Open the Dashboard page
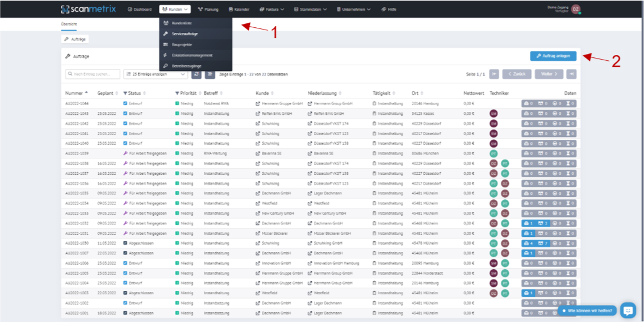The height and width of the screenshot is (322, 644). click(140, 9)
